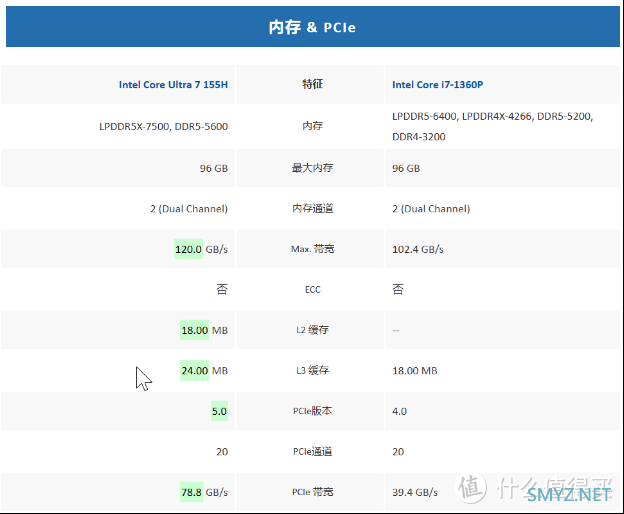Viewport: 624px width, 514px height.
Task: Select the 特征 column header
Action: [312, 84]
